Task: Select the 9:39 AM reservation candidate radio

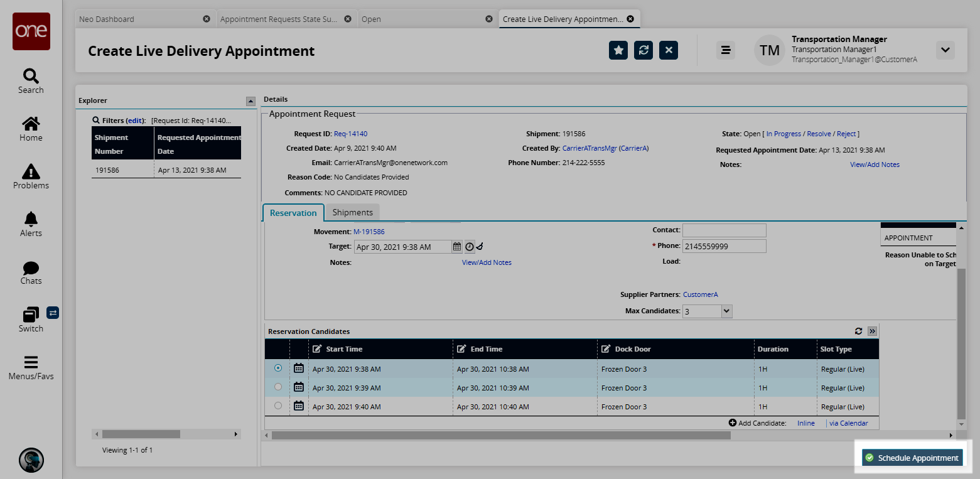Action: tap(278, 387)
